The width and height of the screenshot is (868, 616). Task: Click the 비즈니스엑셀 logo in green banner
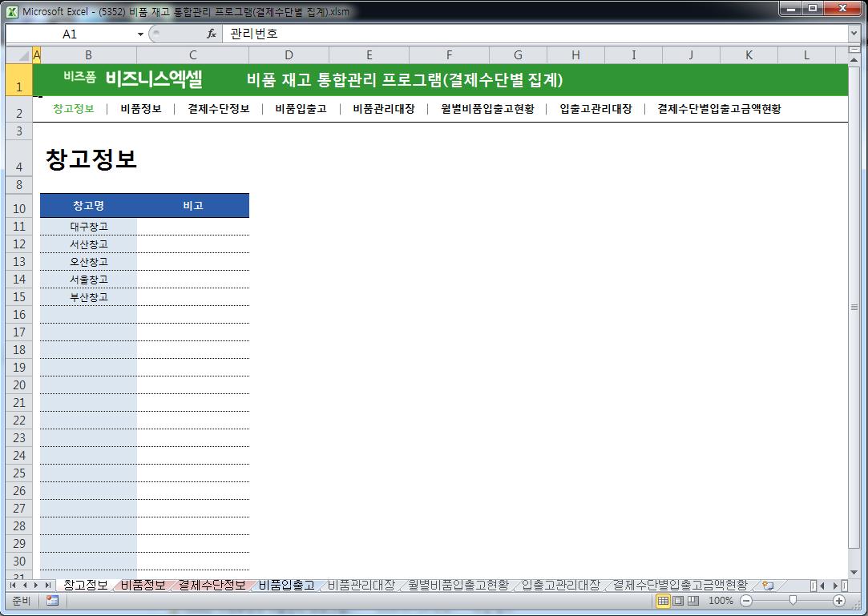click(154, 79)
